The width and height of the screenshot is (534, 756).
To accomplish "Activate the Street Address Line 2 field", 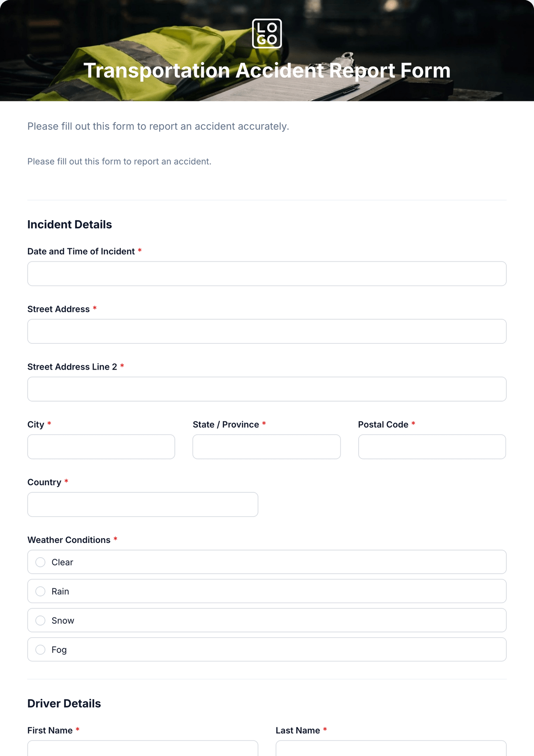I will (x=267, y=389).
